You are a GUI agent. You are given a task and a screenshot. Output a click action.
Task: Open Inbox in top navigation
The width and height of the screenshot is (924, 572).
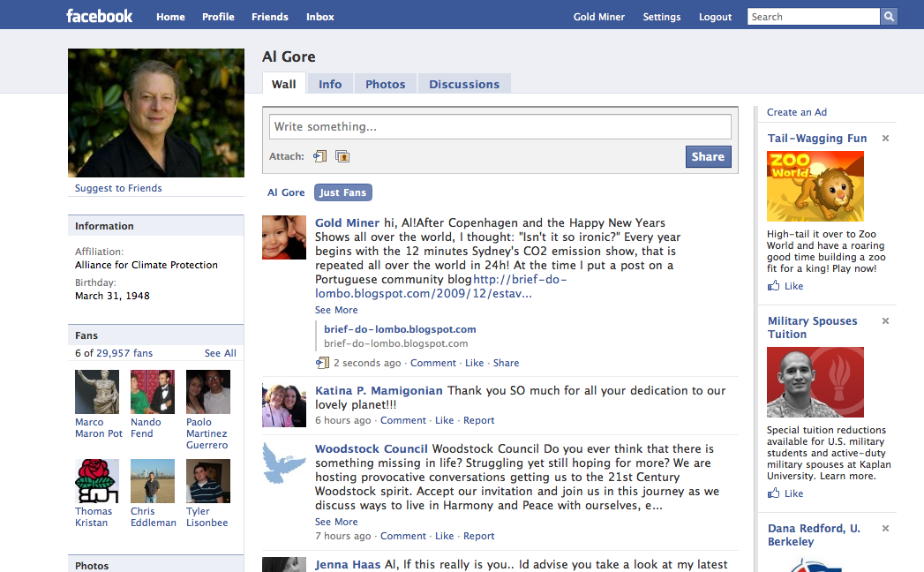tap(320, 17)
